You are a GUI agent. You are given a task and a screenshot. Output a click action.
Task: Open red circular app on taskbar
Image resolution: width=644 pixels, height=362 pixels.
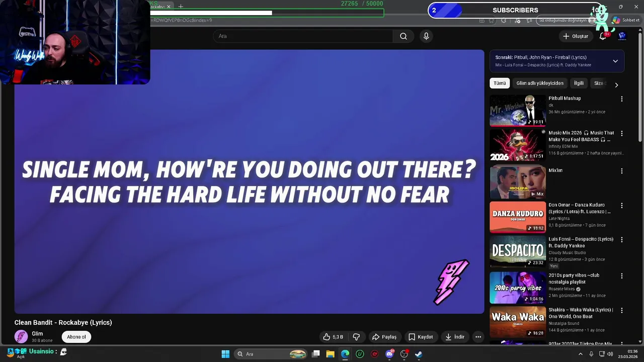coord(374,354)
